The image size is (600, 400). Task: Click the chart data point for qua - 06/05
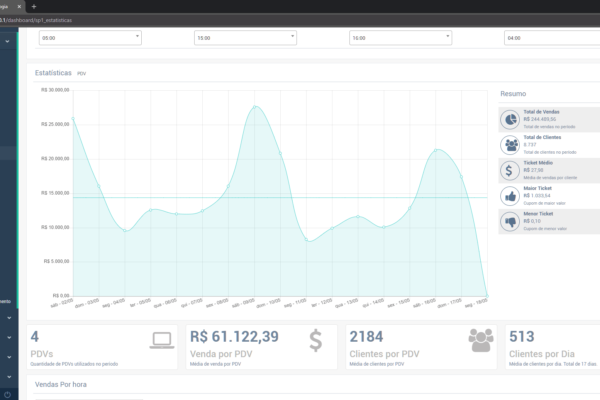(176, 214)
